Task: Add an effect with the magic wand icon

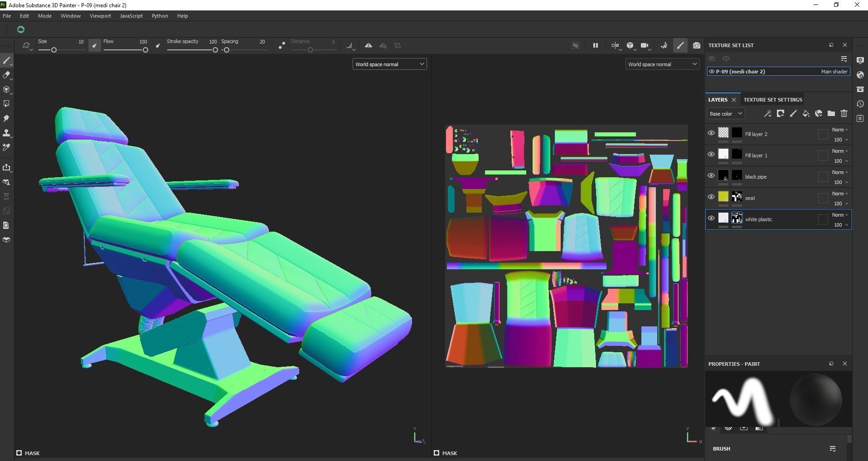Action: coord(767,114)
